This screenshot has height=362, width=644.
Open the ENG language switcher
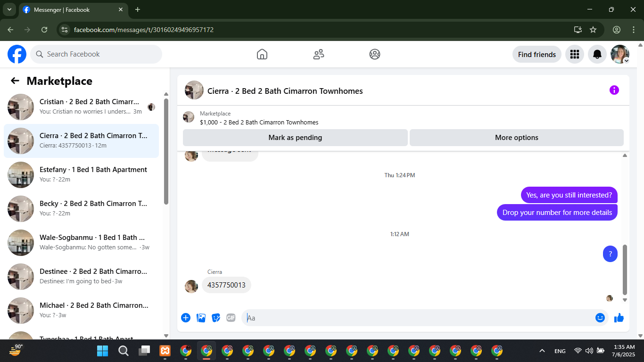tap(560, 351)
